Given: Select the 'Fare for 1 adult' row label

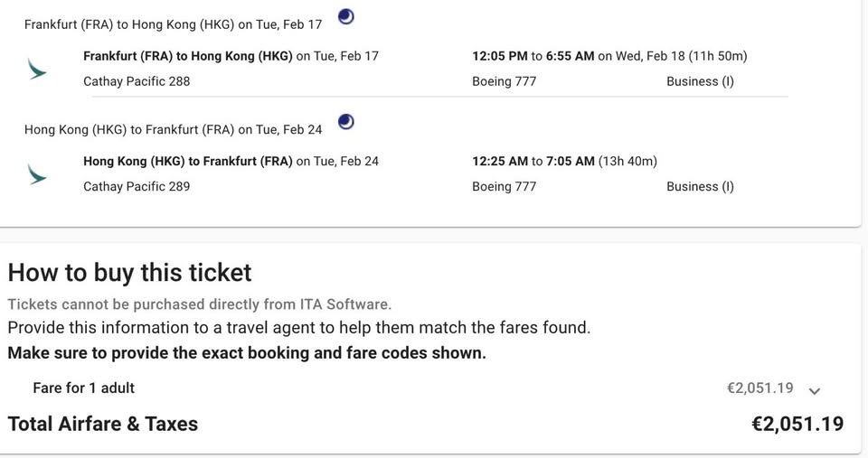Looking at the screenshot, I should pos(83,388).
